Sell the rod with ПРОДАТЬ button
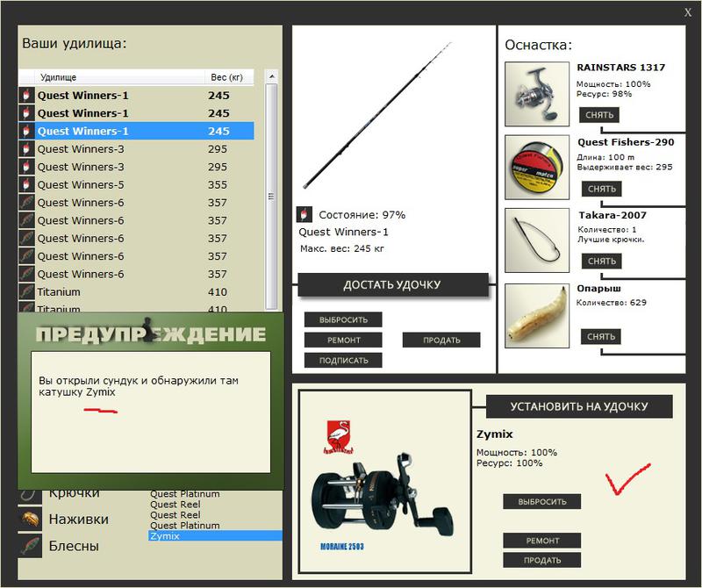The image size is (702, 588). [441, 340]
